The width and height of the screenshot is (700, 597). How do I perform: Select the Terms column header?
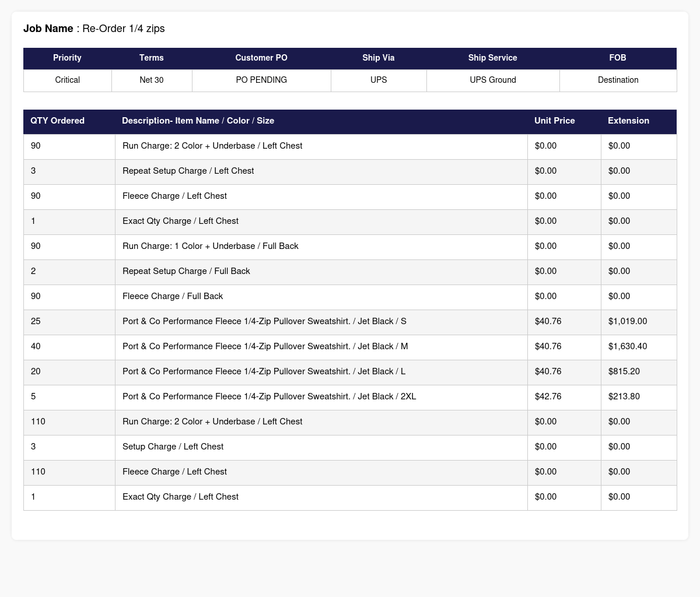point(152,58)
